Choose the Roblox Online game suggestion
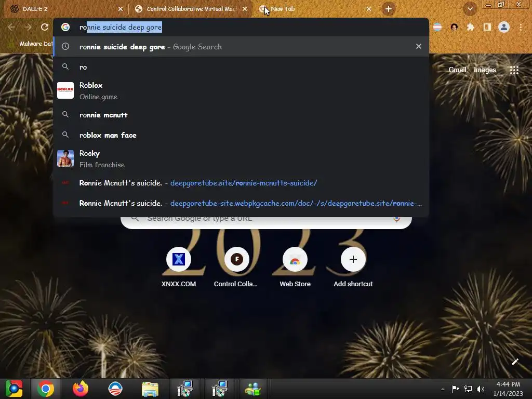The height and width of the screenshot is (399, 532). [x=241, y=90]
